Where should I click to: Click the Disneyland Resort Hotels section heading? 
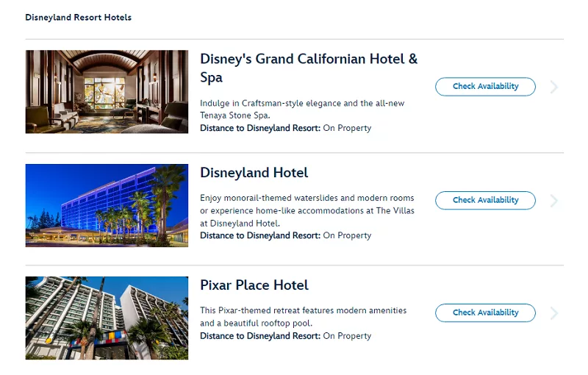(79, 17)
